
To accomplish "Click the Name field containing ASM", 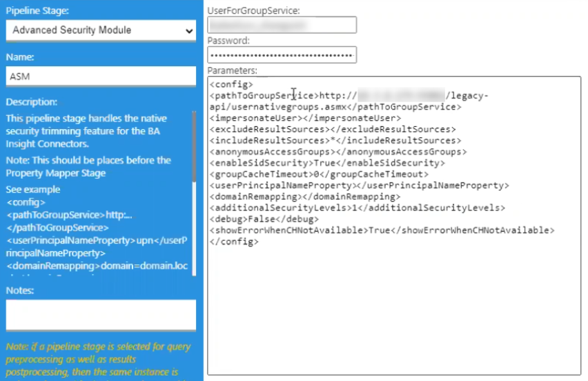I will tap(101, 76).
